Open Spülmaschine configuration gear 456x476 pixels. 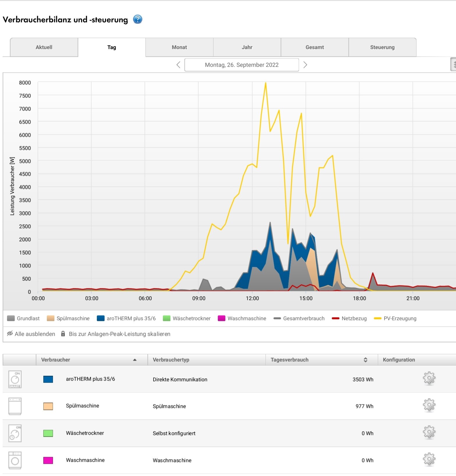(429, 405)
